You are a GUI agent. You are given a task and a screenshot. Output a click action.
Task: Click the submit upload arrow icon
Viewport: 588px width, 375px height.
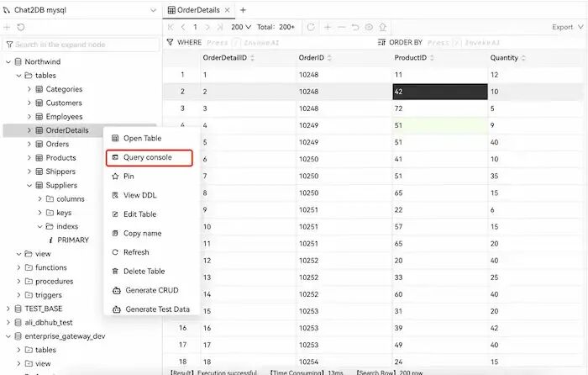[382, 27]
